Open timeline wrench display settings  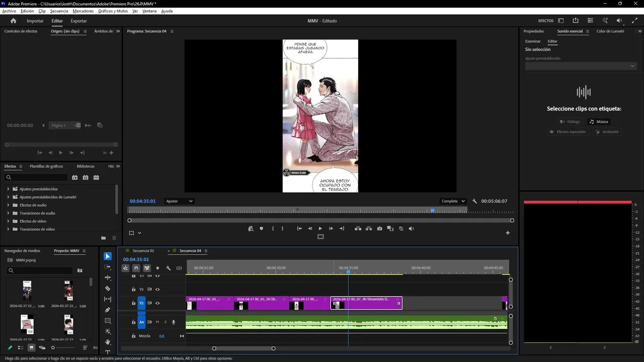(168, 268)
